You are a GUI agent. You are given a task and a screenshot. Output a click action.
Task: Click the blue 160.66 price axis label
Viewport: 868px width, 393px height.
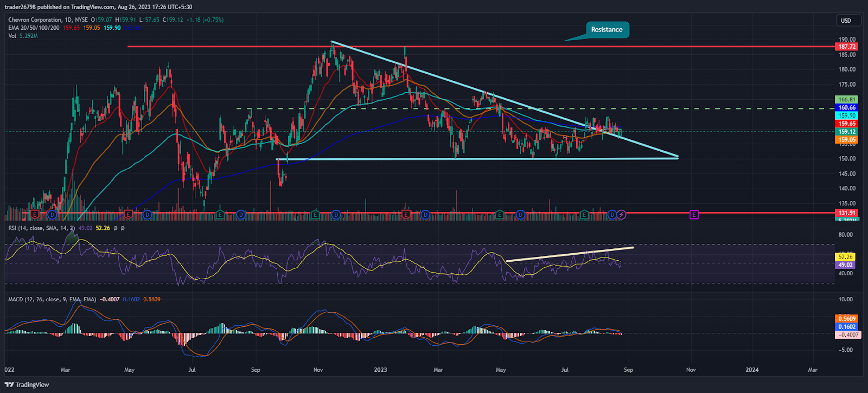(847, 108)
